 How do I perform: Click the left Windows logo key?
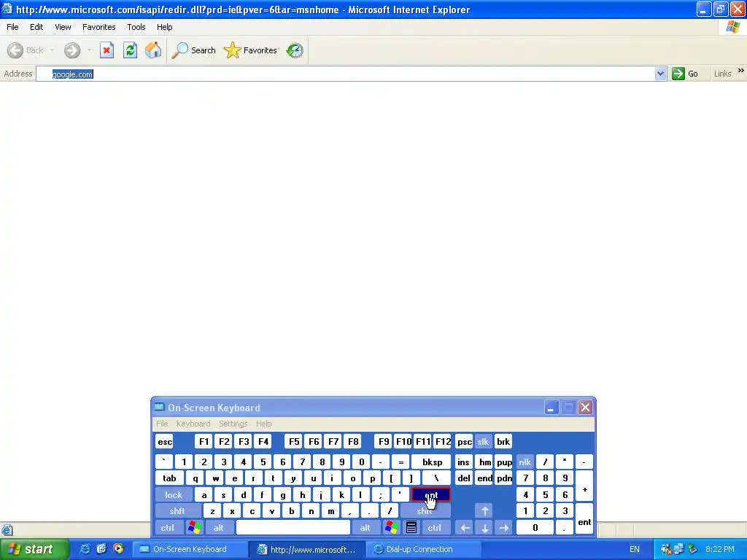coord(195,528)
